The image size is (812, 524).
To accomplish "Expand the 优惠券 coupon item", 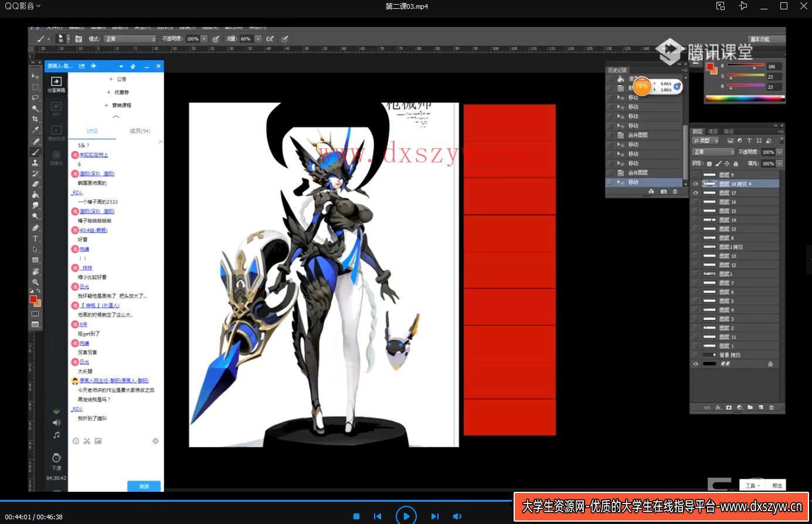I will 118,93.
